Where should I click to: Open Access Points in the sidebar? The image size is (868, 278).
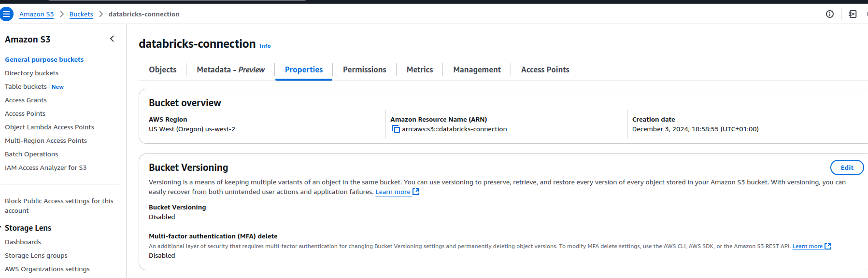[25, 113]
